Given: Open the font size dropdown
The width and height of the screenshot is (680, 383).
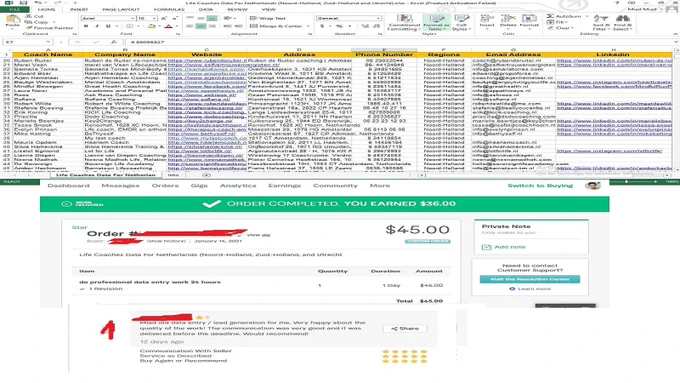Looking at the screenshot, I should pyautogui.click(x=154, y=19).
